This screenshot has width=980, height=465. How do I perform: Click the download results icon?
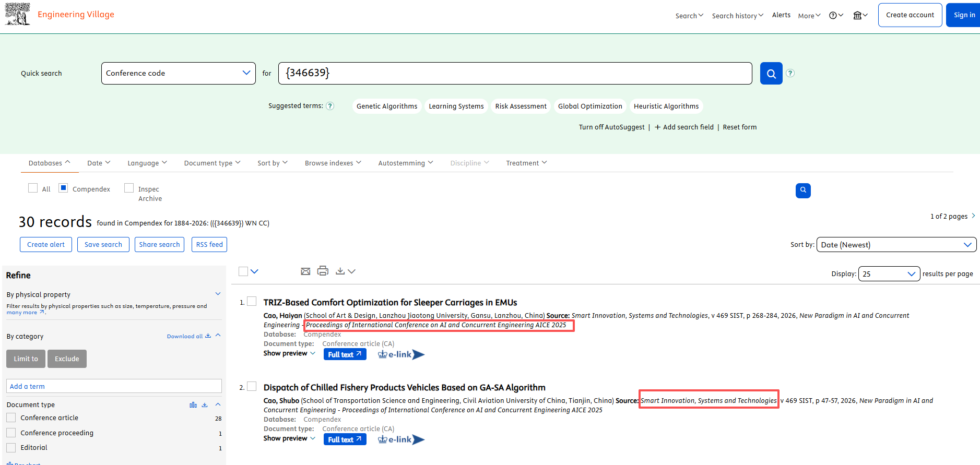[x=340, y=271]
